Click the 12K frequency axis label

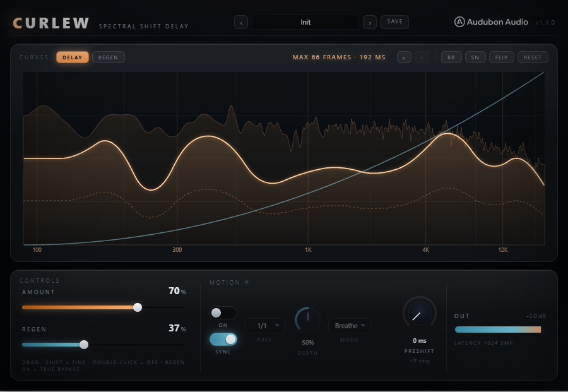(503, 249)
